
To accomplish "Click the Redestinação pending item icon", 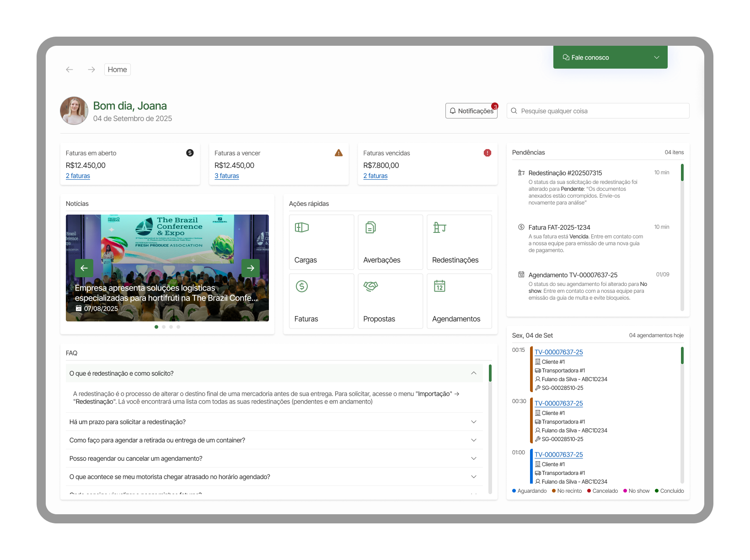I will [521, 172].
